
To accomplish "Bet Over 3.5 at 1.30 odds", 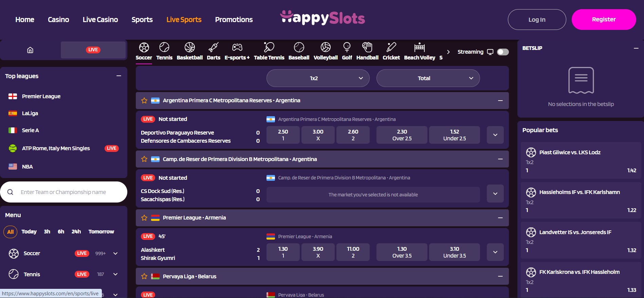I will tap(402, 252).
